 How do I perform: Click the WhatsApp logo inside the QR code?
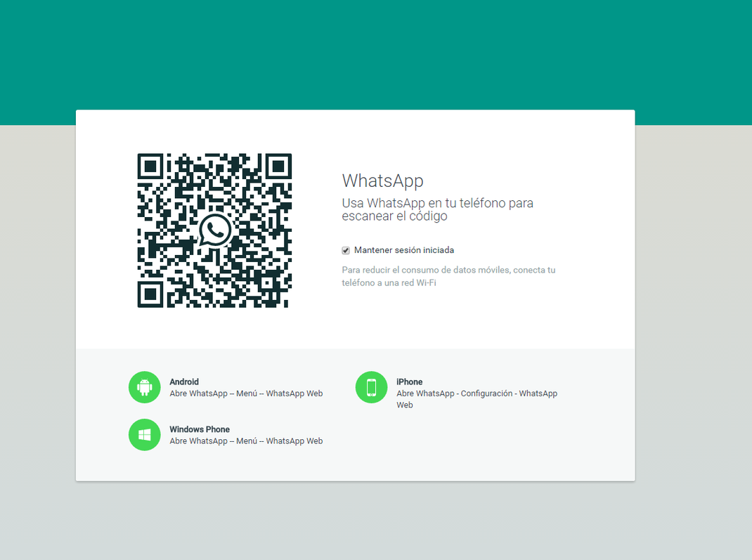(215, 230)
